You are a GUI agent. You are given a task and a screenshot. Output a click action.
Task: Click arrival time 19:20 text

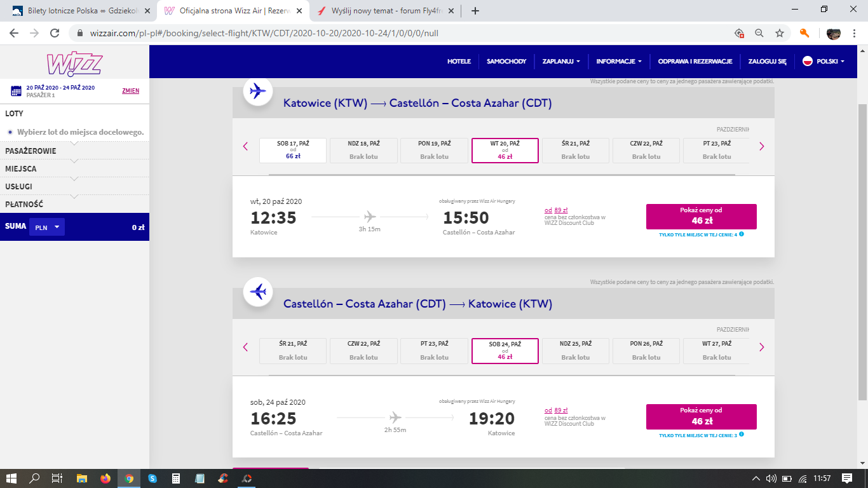click(492, 419)
